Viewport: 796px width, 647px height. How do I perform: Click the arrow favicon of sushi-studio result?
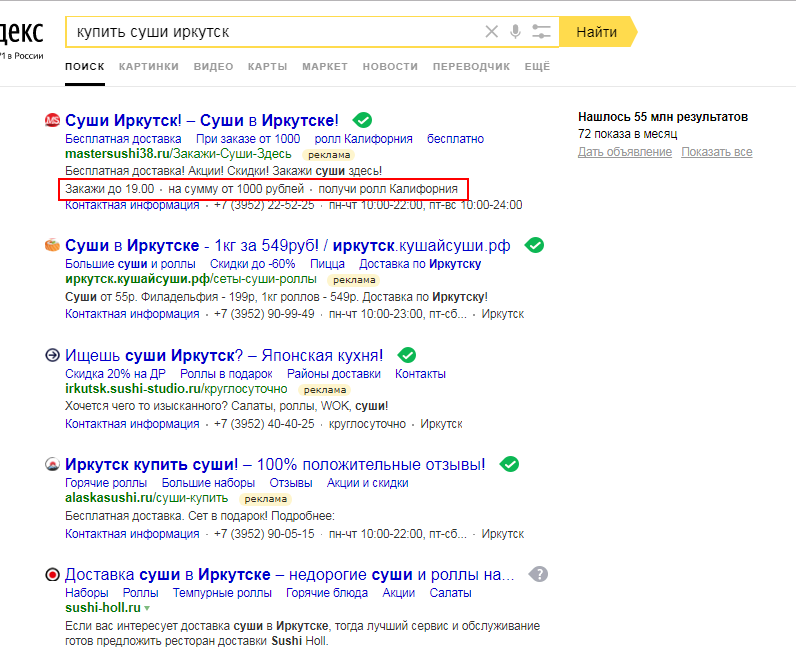pyautogui.click(x=52, y=355)
